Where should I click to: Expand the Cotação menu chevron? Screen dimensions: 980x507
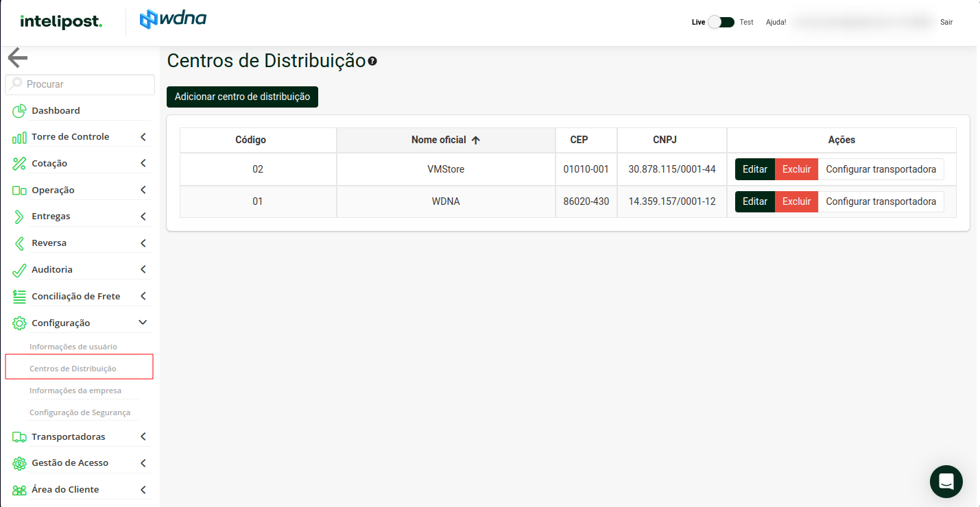[x=143, y=164]
